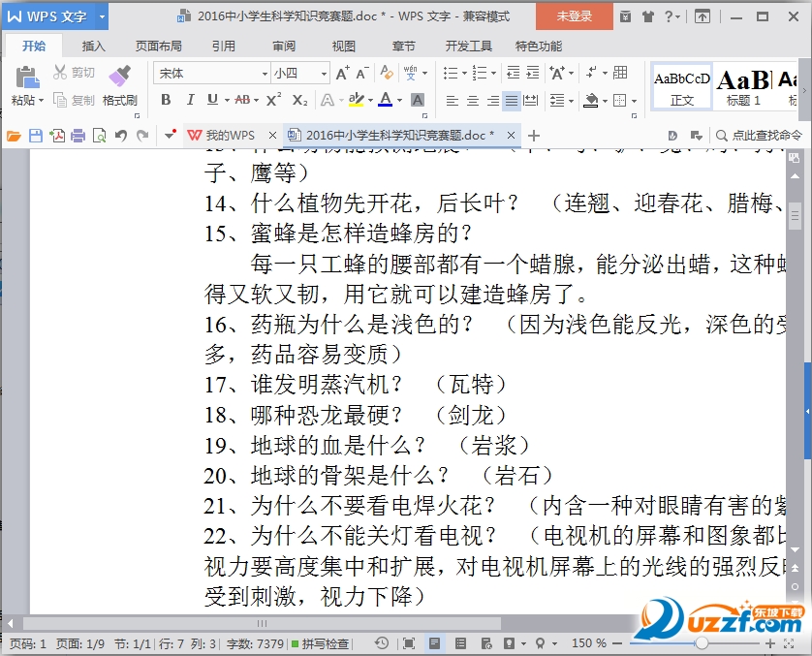
Task: Add new document tab with plus
Action: [534, 136]
